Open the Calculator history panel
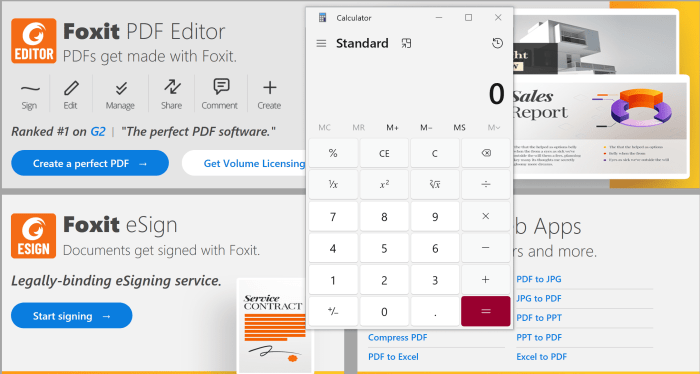This screenshot has width=700, height=374. (x=497, y=43)
